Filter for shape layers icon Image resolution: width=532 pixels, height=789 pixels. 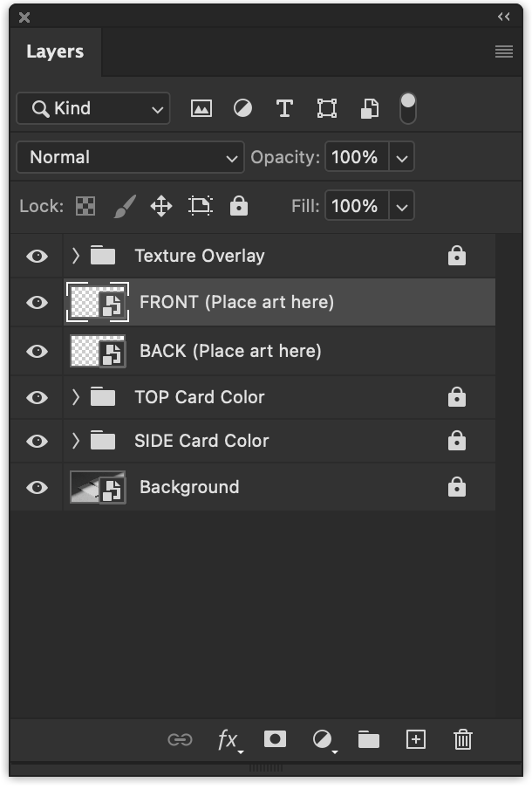point(327,108)
